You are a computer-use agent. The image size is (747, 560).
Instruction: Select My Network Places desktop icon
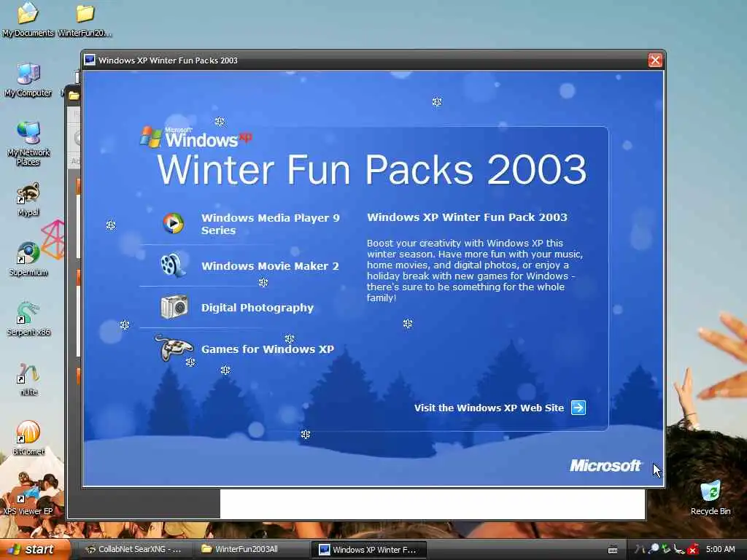tap(28, 144)
